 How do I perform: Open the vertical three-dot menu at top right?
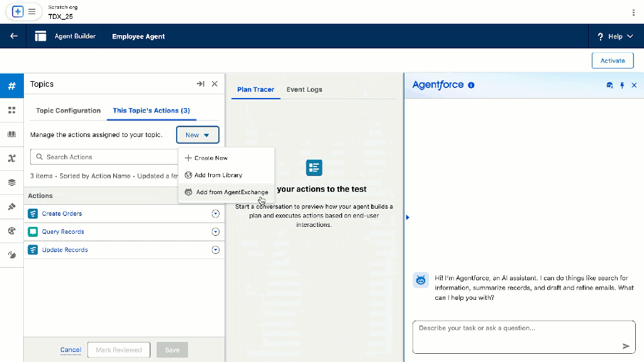[x=633, y=13]
